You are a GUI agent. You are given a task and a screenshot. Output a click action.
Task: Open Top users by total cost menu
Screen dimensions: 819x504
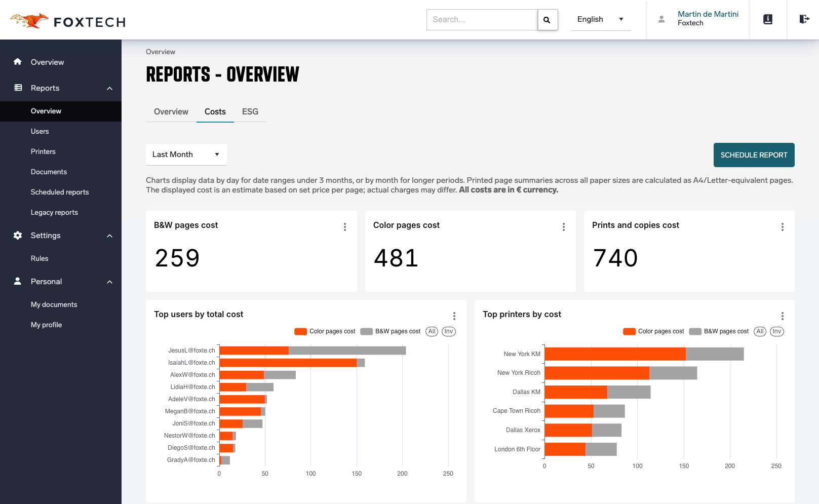point(454,316)
